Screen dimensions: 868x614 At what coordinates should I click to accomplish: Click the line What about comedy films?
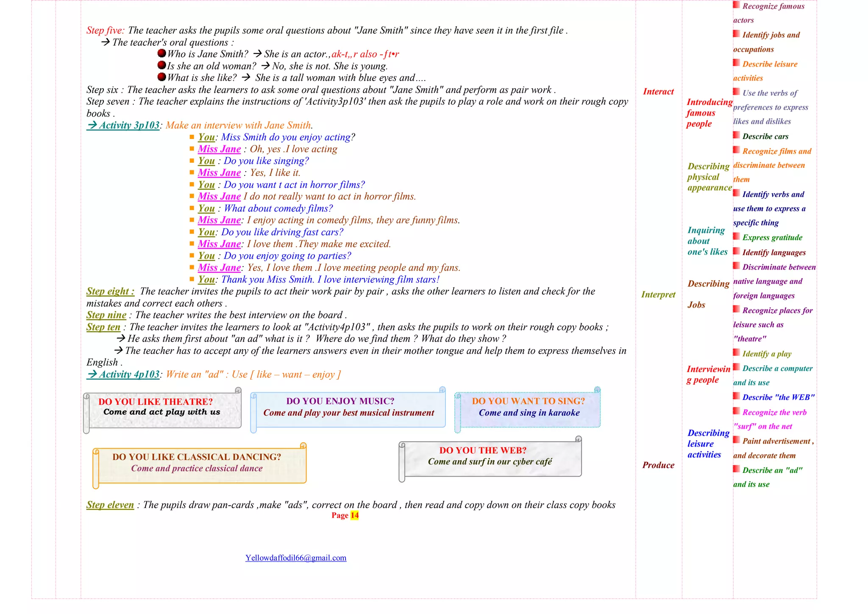pyautogui.click(x=278, y=208)
